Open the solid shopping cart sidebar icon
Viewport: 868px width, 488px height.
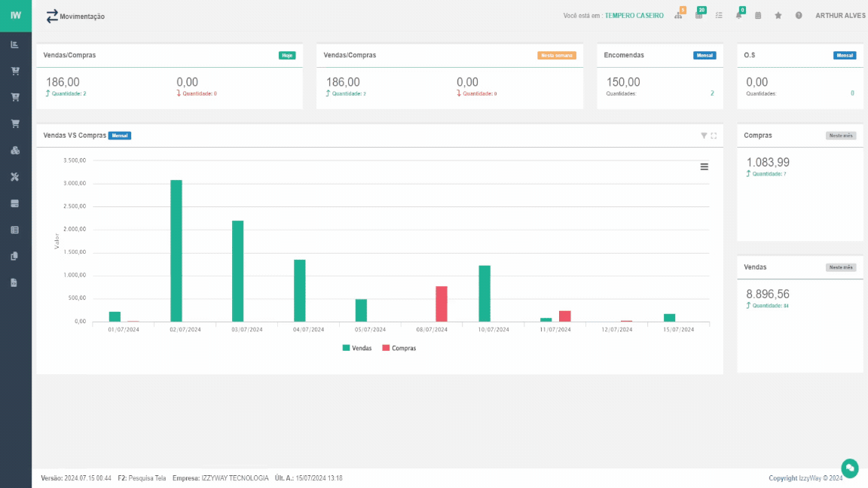tap(15, 124)
